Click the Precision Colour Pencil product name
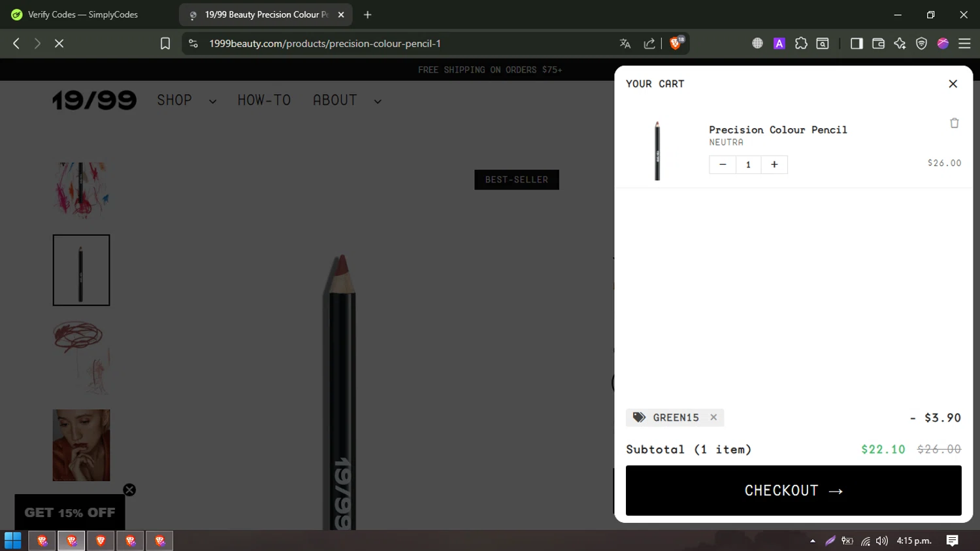This screenshot has height=551, width=980. [x=777, y=129]
